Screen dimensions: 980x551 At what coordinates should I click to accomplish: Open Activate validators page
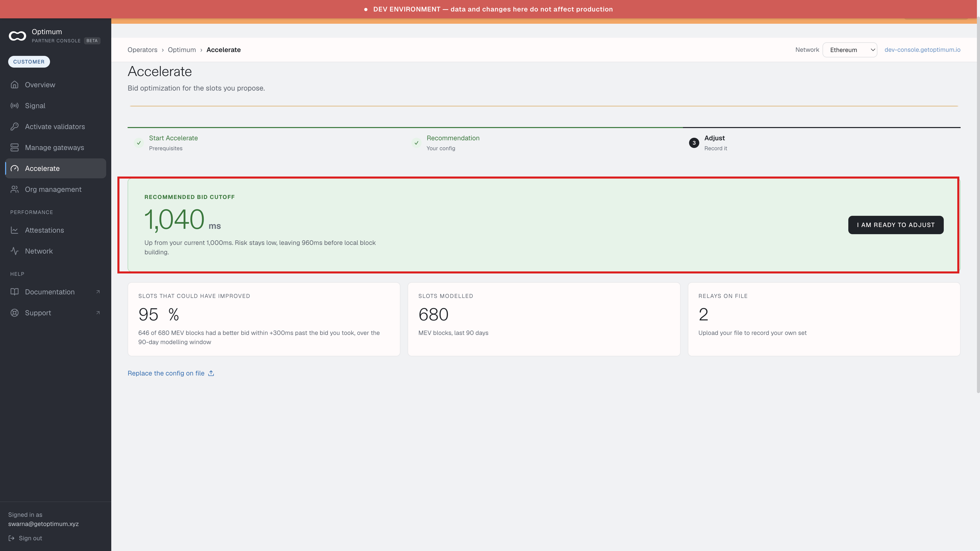tap(56, 126)
